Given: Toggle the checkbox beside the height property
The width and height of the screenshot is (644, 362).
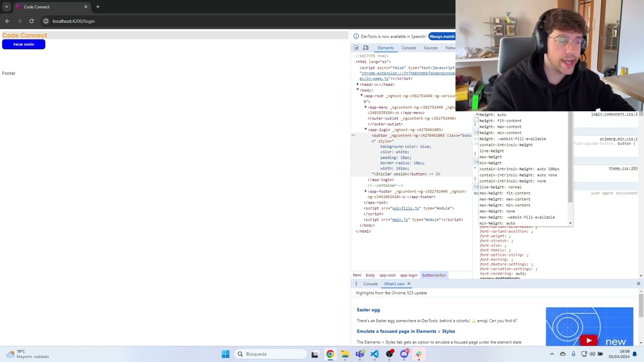Looking at the screenshot, I should (x=476, y=120).
